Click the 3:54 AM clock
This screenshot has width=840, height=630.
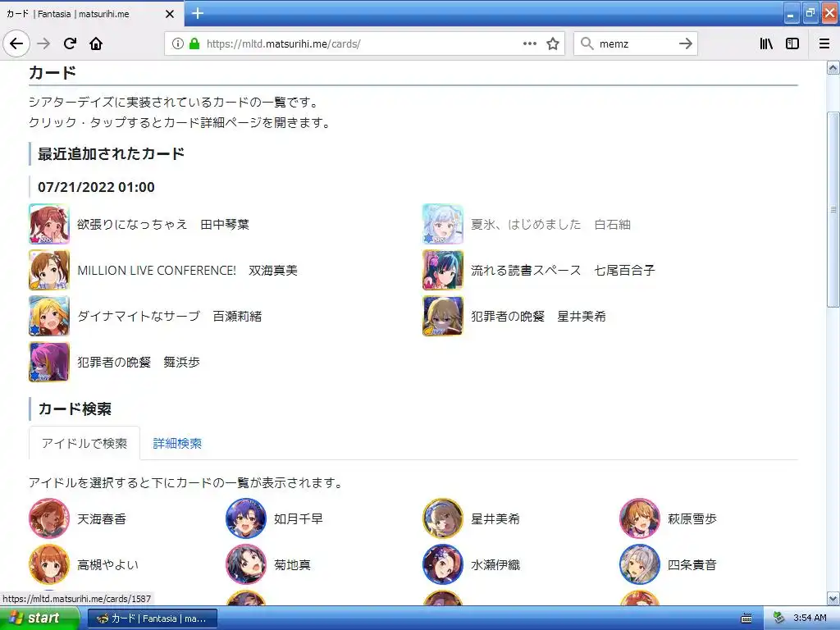pyautogui.click(x=810, y=619)
